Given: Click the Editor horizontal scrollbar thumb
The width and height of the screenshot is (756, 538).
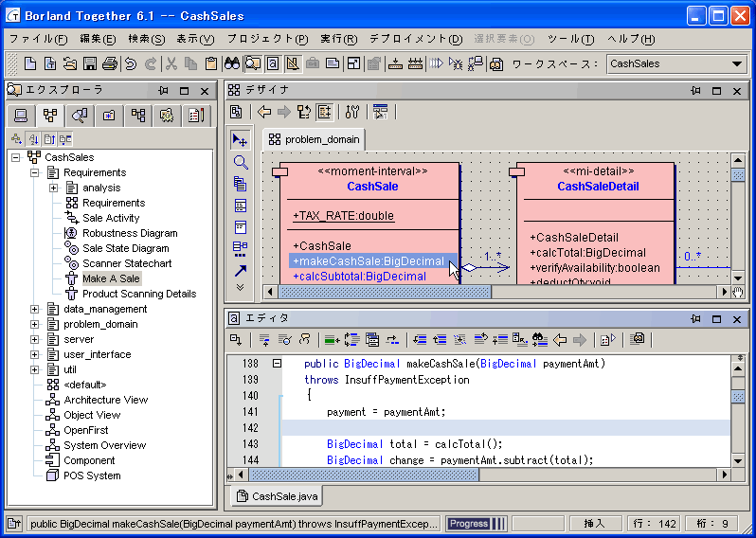Looking at the screenshot, I should [364, 475].
